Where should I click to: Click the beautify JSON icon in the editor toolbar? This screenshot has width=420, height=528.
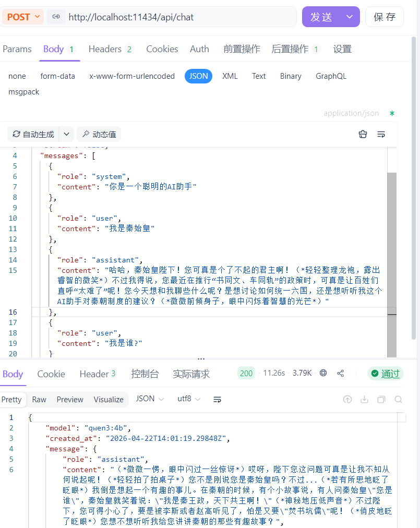click(x=363, y=135)
